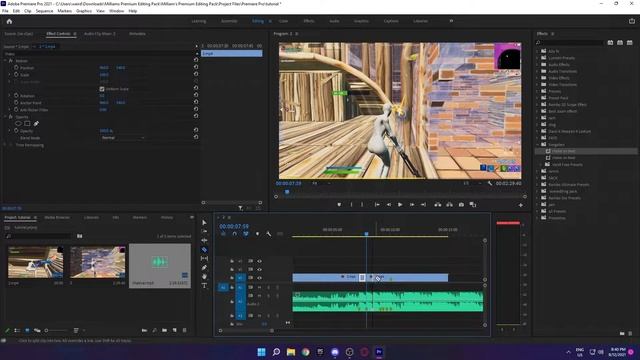Viewport: 640px width, 360px height.
Task: Reset Position parameter button
Action: [196, 67]
